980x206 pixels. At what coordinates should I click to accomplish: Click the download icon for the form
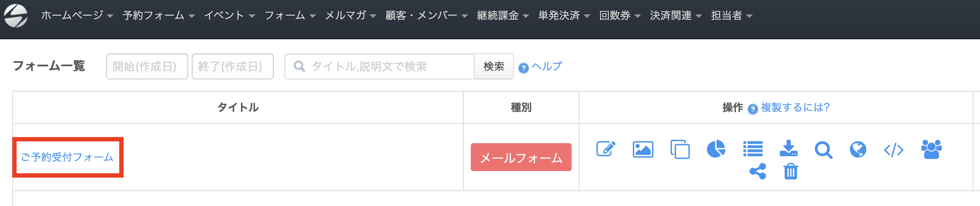tap(789, 148)
